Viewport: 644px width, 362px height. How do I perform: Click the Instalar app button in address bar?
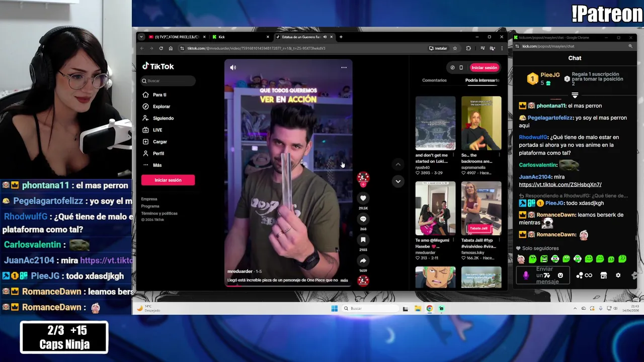(x=438, y=48)
